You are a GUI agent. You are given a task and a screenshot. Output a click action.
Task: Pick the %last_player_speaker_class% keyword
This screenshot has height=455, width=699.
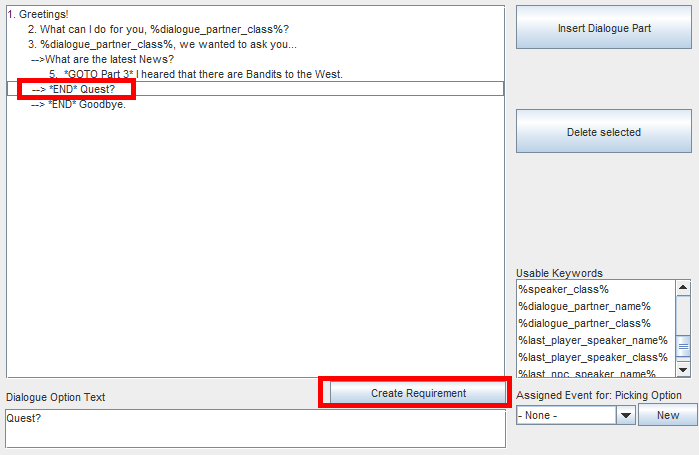592,357
